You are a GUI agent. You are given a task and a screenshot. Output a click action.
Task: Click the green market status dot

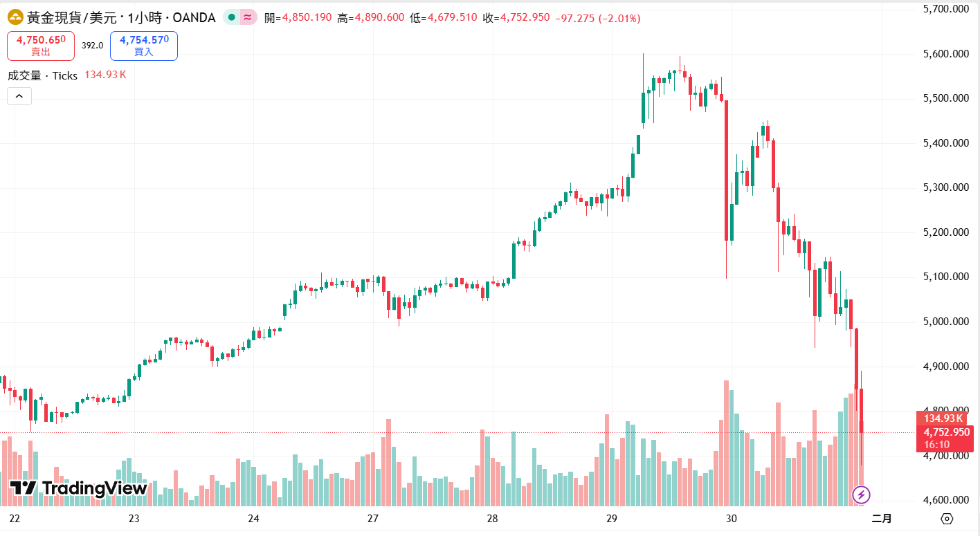click(x=230, y=17)
